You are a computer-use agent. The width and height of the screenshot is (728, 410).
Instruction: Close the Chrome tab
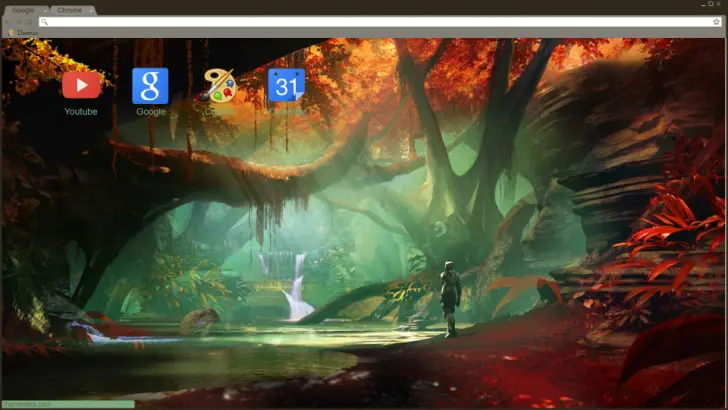(x=91, y=10)
